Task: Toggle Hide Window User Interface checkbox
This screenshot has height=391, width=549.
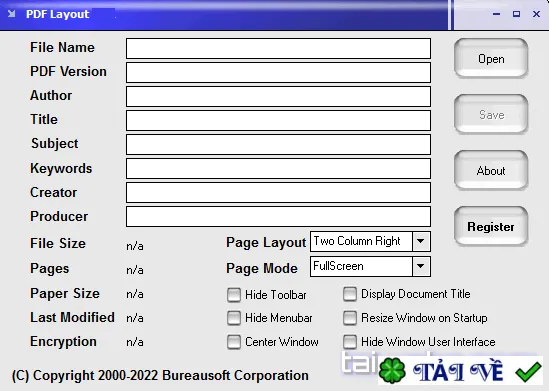Action: pos(350,342)
